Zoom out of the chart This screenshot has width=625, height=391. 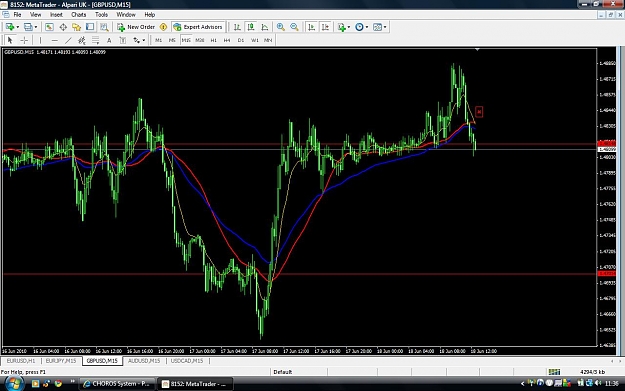(294, 27)
